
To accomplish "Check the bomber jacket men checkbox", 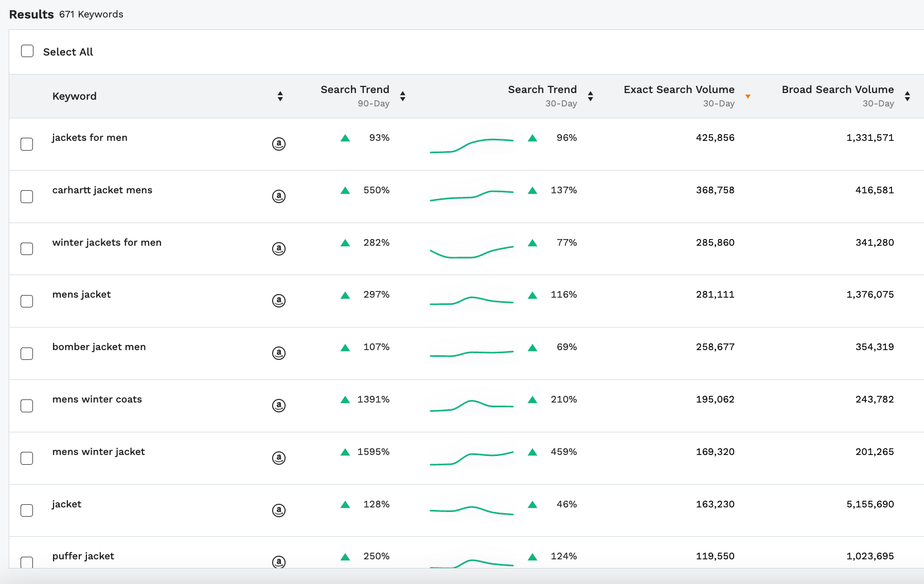I will click(27, 354).
